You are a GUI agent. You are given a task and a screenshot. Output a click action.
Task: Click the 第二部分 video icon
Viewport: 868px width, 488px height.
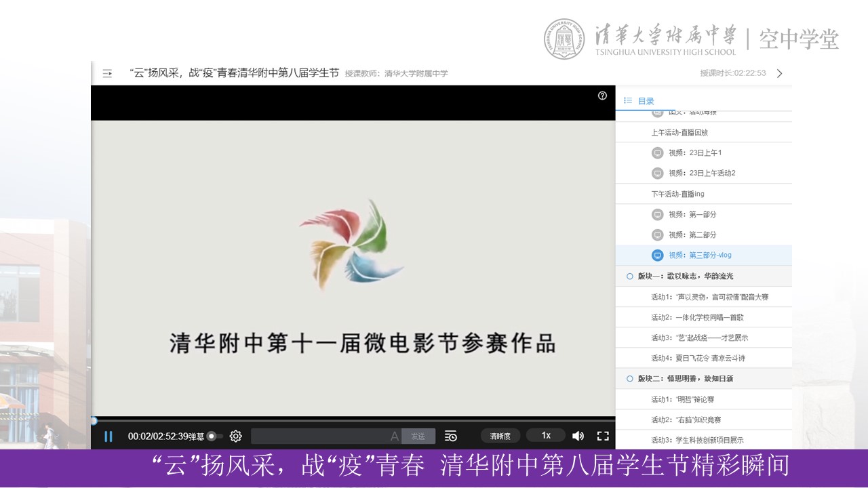pyautogui.click(x=657, y=235)
